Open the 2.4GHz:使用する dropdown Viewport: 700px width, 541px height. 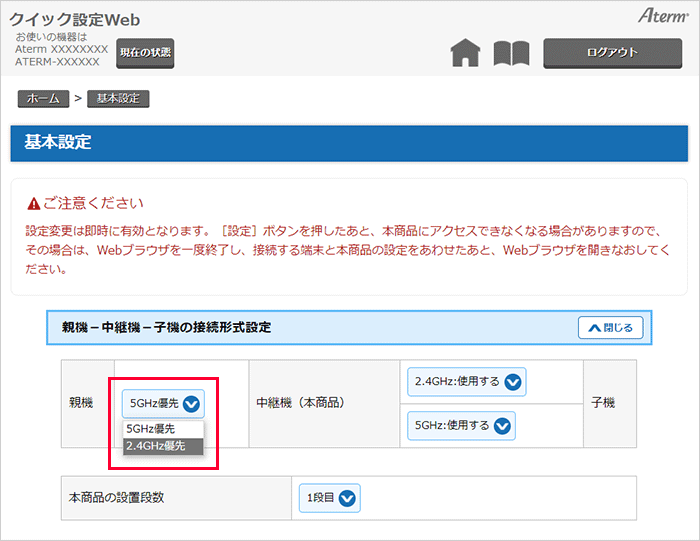pyautogui.click(x=466, y=382)
